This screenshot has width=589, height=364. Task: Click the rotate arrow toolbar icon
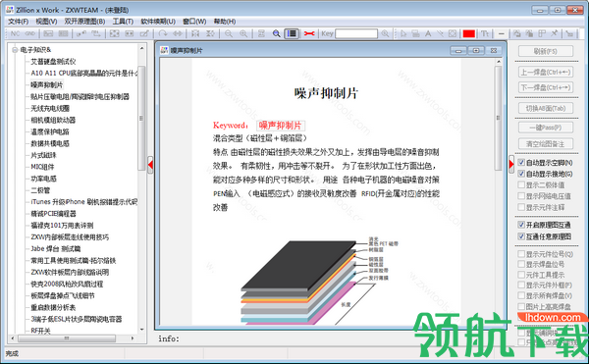[x=163, y=33]
